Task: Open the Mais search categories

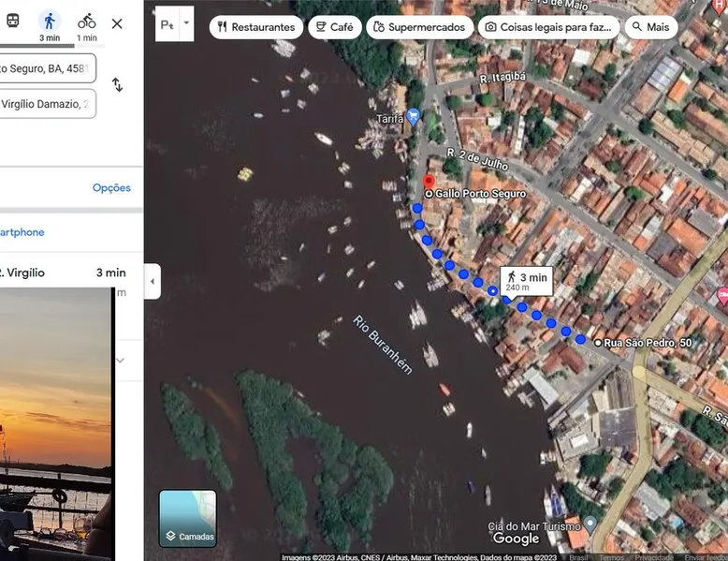Action: click(x=650, y=27)
